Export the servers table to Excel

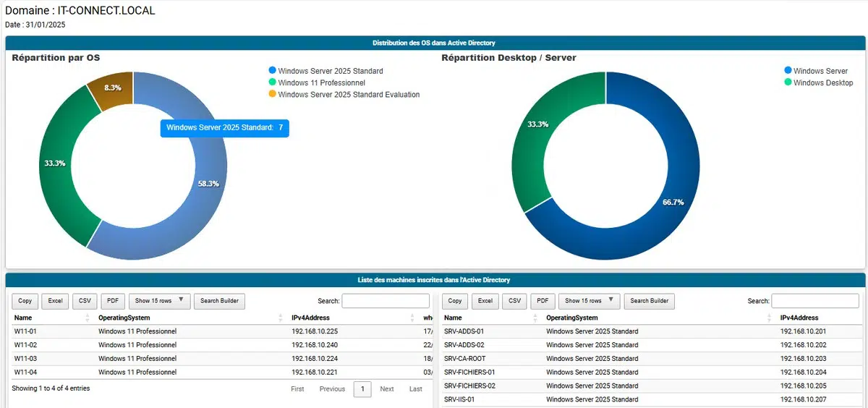(485, 301)
